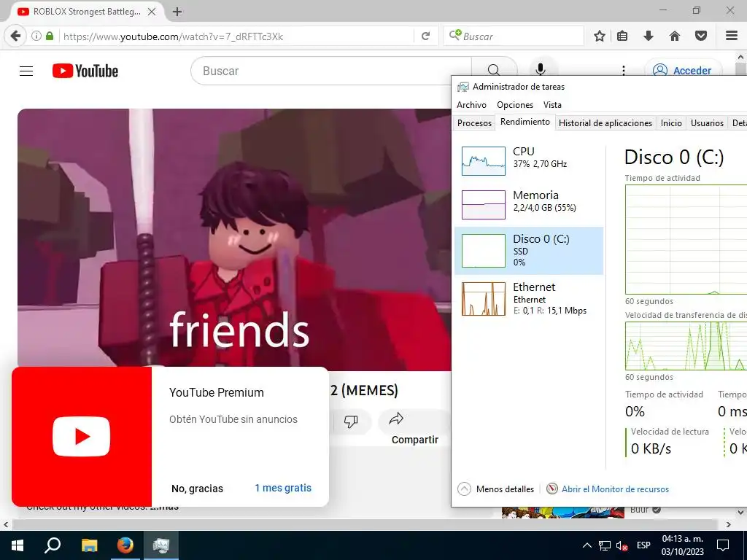Select Disco 0 (C:) performance item
Viewport: 747px width, 560px height.
529,251
